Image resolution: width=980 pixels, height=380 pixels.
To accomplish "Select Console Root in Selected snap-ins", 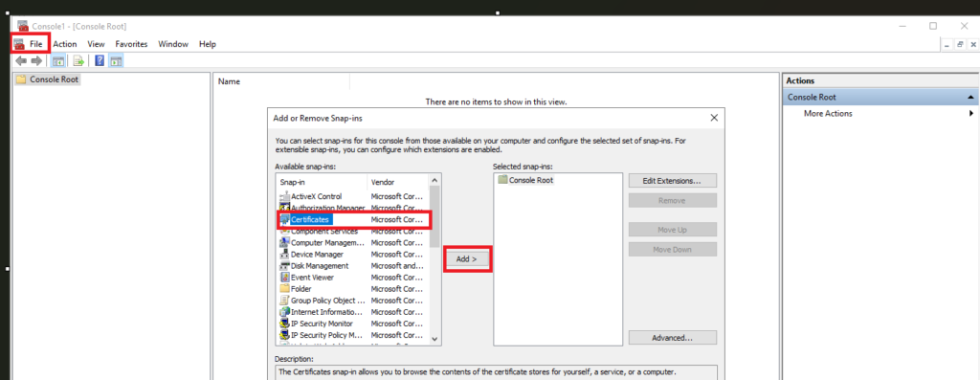I will click(x=531, y=180).
